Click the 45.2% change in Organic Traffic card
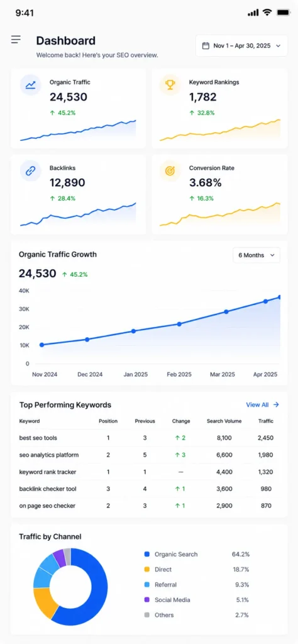 (63, 113)
